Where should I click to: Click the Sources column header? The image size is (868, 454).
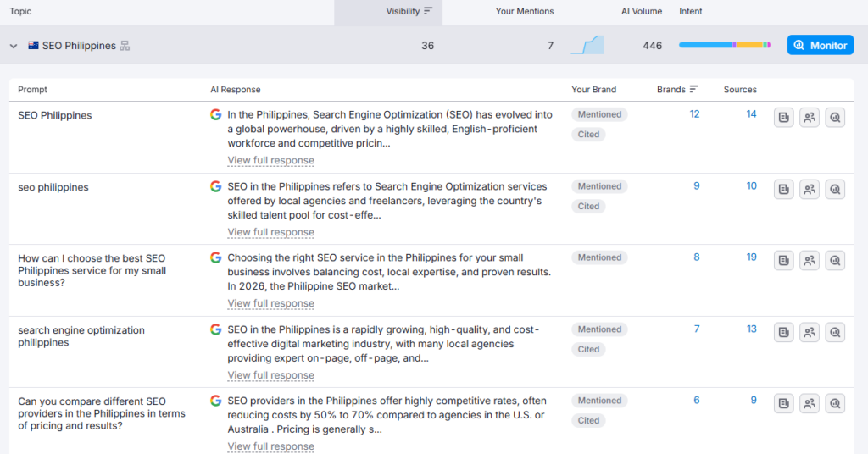click(740, 89)
